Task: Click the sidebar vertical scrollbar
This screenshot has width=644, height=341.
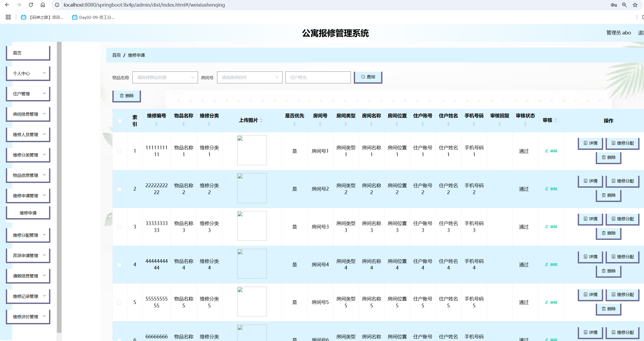Action: pyautogui.click(x=59, y=187)
